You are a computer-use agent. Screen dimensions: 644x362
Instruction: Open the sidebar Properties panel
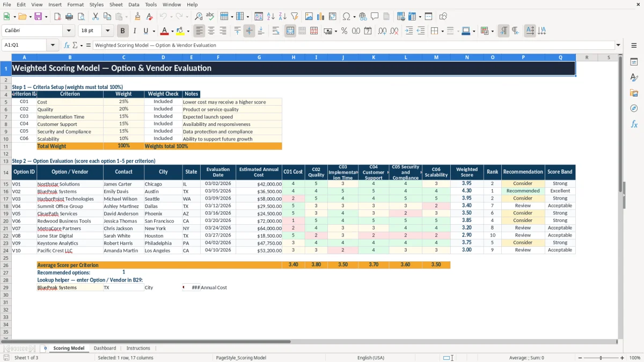pos(634,62)
